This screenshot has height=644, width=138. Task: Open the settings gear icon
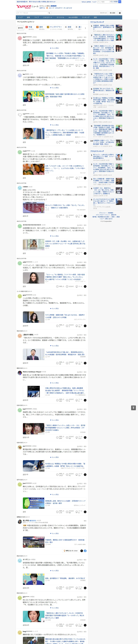(x=120, y=13)
